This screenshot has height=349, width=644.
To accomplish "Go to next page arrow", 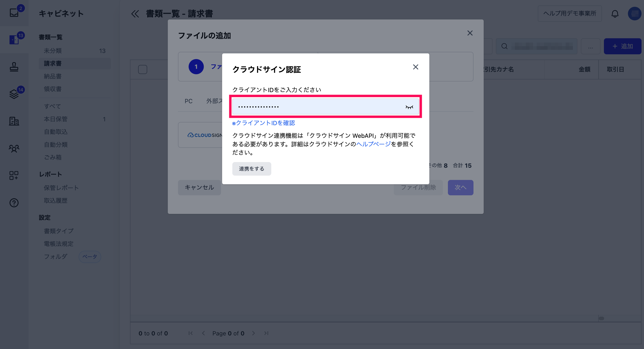I will 253,333.
